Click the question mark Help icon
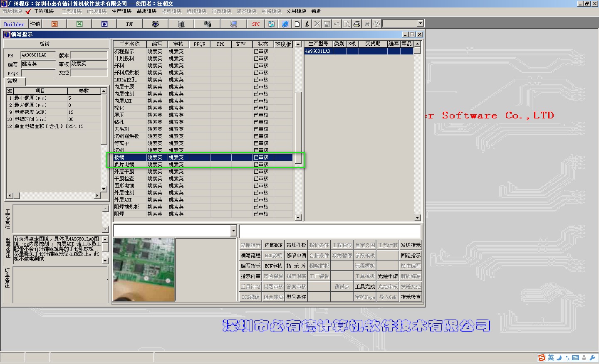 tap(376, 24)
